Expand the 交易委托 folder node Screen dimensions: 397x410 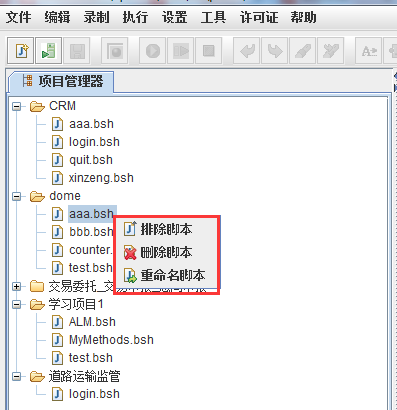click(16, 287)
